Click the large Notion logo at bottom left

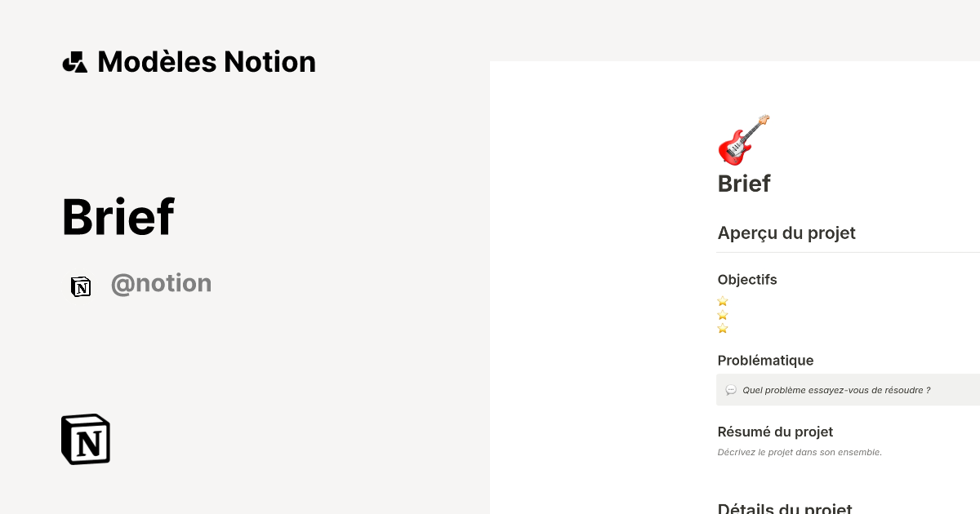[86, 439]
